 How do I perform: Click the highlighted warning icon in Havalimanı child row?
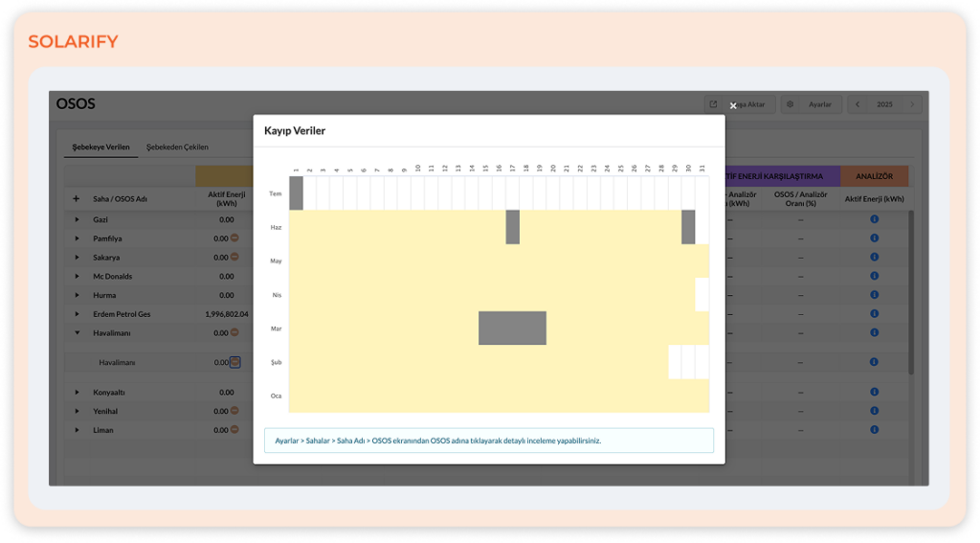coord(234,362)
